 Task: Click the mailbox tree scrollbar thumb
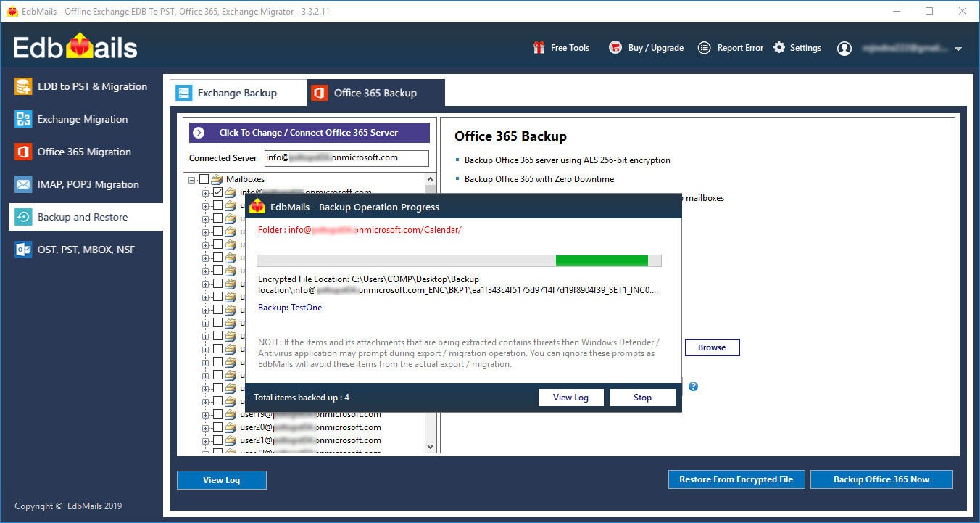point(430,190)
